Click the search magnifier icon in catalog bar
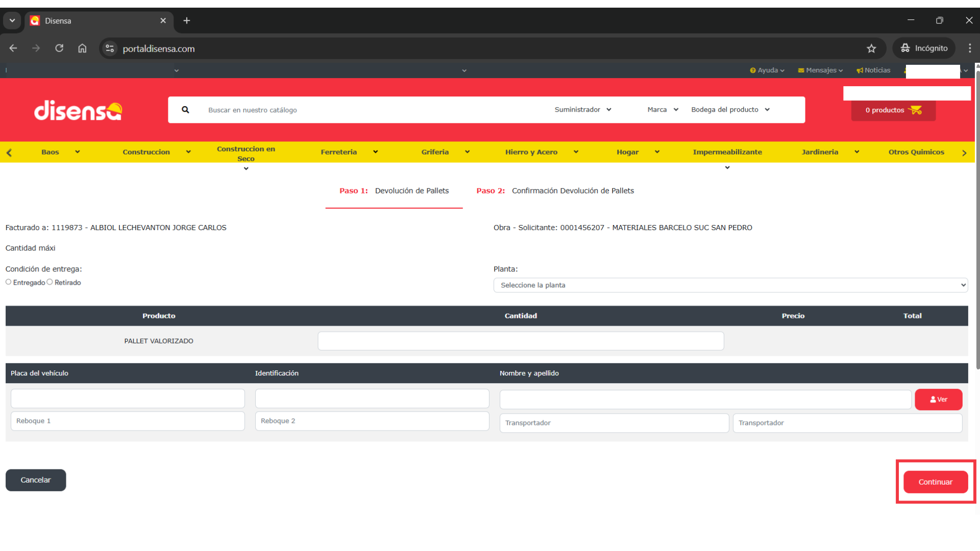 tap(185, 110)
